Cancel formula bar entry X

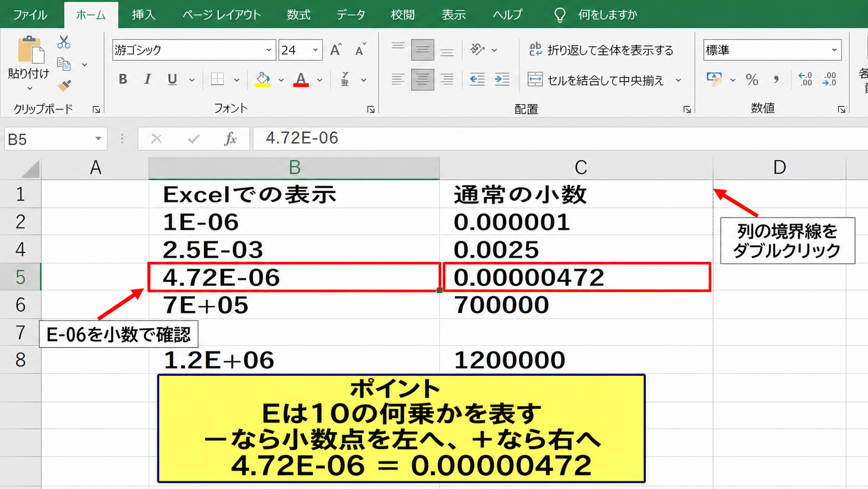pos(156,139)
